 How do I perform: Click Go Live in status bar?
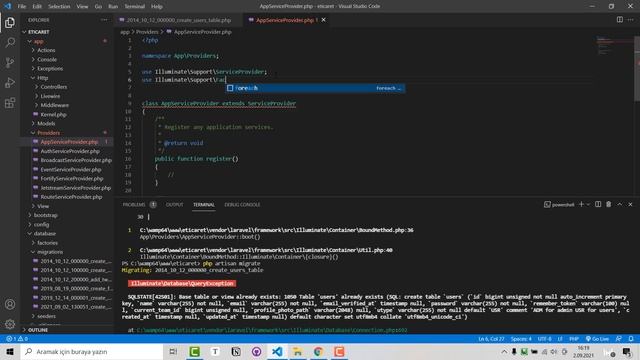(597, 339)
